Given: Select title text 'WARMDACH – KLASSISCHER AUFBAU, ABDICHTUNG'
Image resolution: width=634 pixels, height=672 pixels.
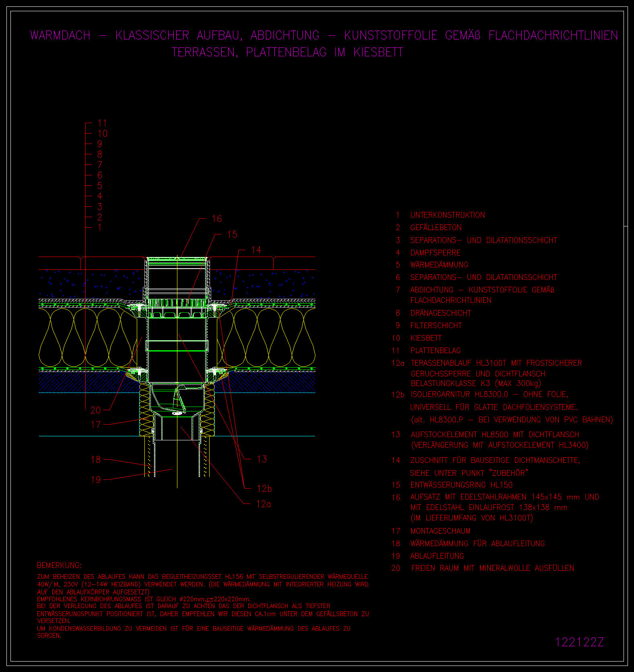Looking at the screenshot, I should click(175, 35).
